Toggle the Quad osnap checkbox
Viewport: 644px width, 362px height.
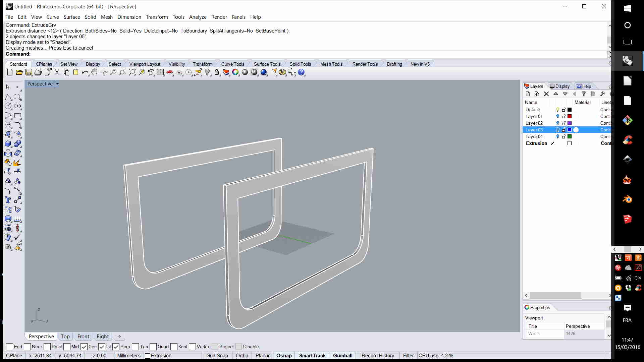(153, 347)
